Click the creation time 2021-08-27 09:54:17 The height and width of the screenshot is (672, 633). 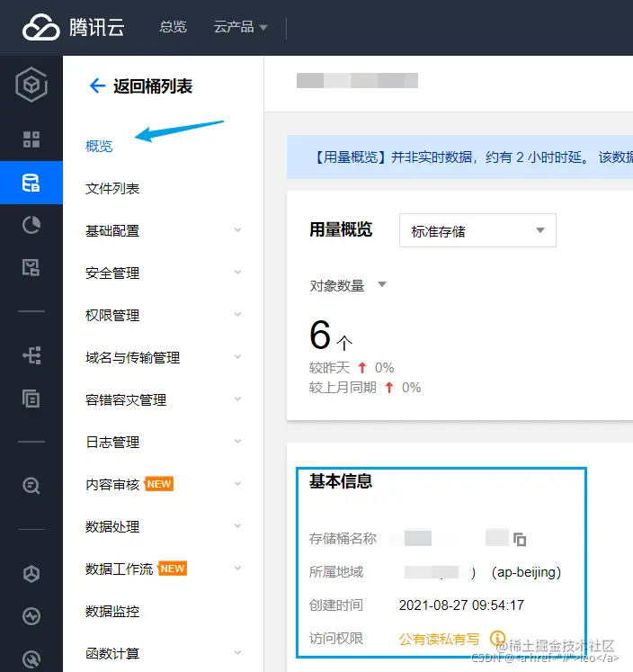click(461, 605)
